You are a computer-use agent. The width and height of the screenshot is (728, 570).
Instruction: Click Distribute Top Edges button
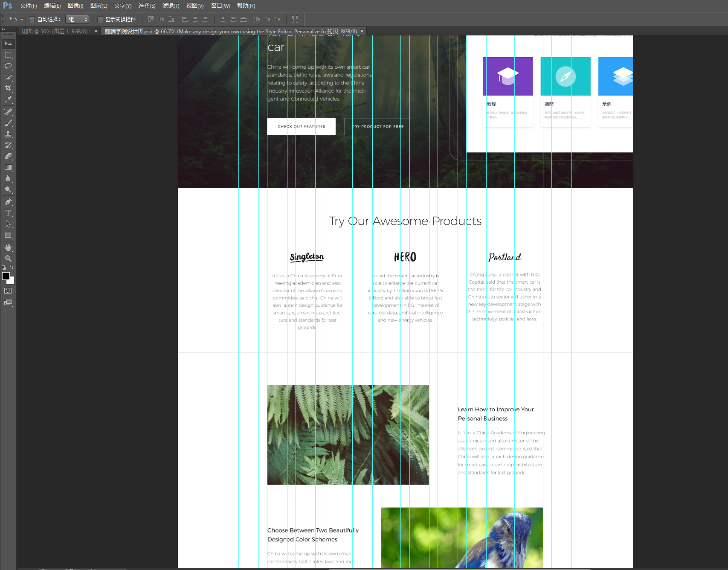223,19
